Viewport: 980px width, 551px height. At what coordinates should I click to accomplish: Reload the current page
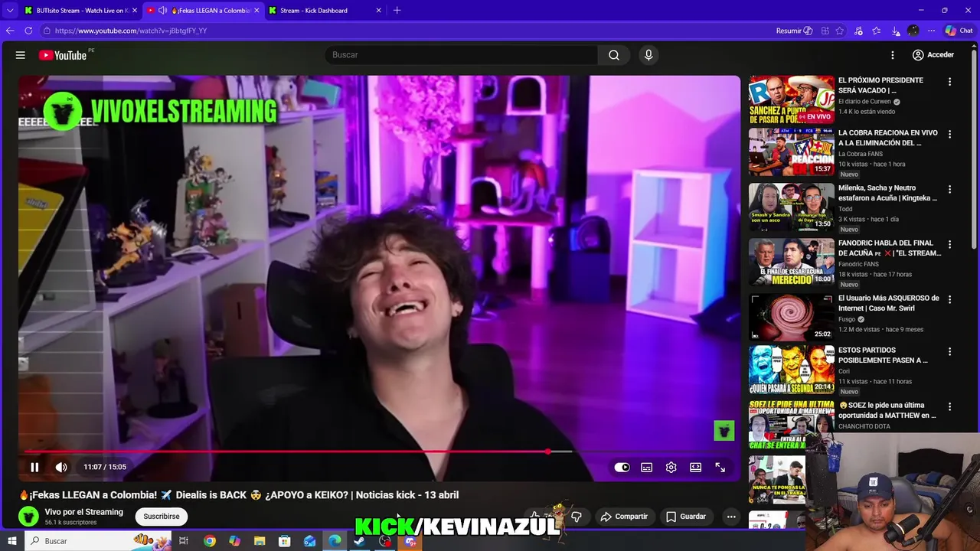pos(28,31)
